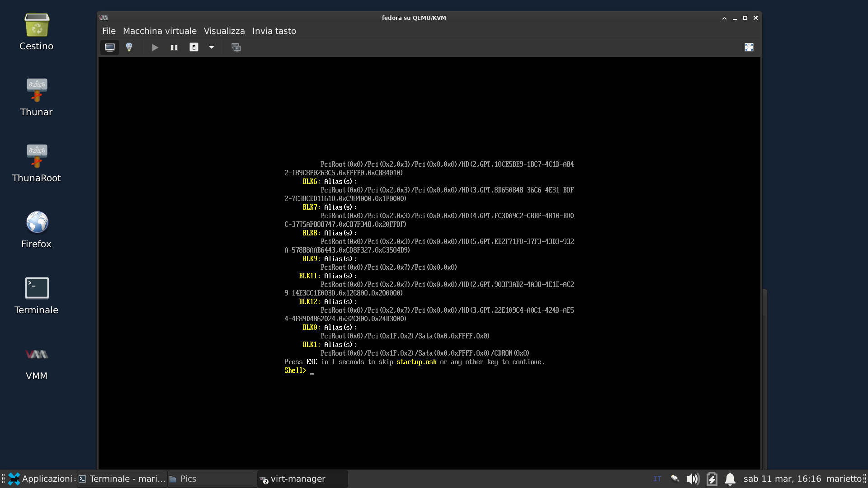
Task: Select the Terminale desktop icon
Action: (x=37, y=296)
